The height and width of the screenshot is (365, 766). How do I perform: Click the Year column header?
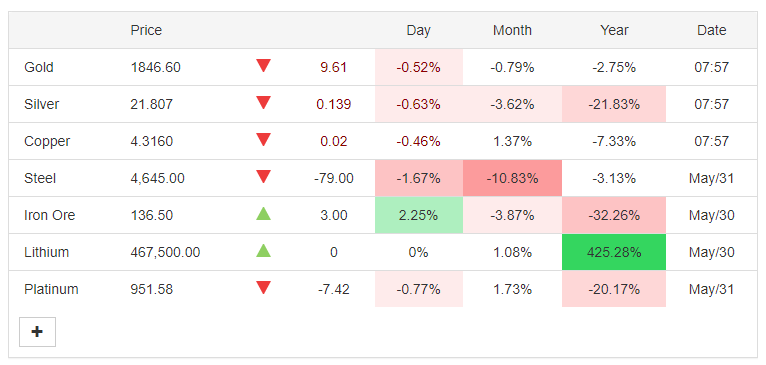coord(614,30)
